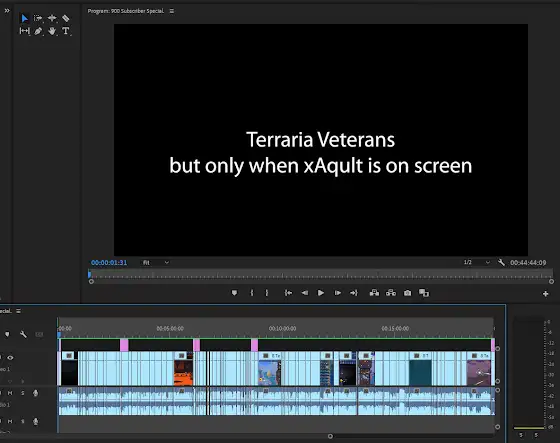
Task: Select the Track Select Forward tool
Action: [x=38, y=18]
